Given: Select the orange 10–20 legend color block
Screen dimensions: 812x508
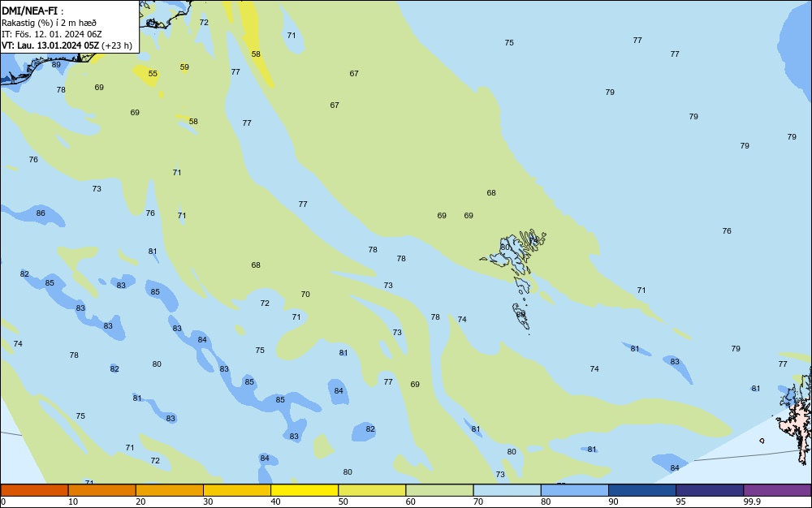Looking at the screenshot, I should pos(102,490).
